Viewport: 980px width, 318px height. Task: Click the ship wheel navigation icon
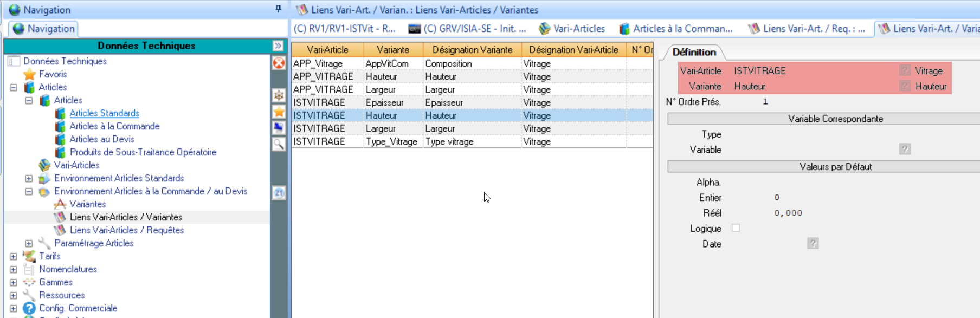click(x=279, y=95)
